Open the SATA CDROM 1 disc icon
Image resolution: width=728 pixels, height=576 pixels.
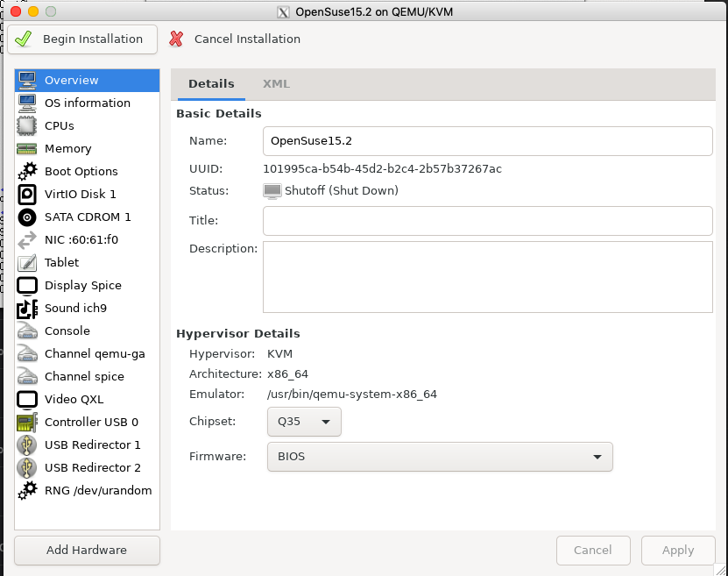click(27, 217)
